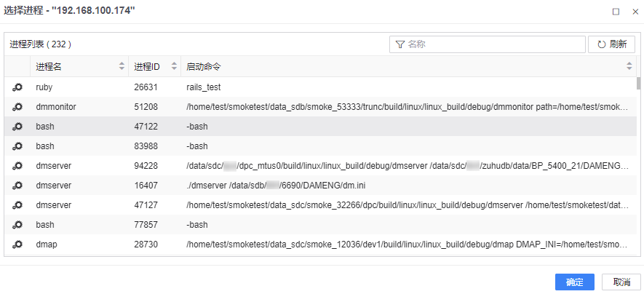
Task: Select process ID 51208
Action: click(146, 107)
